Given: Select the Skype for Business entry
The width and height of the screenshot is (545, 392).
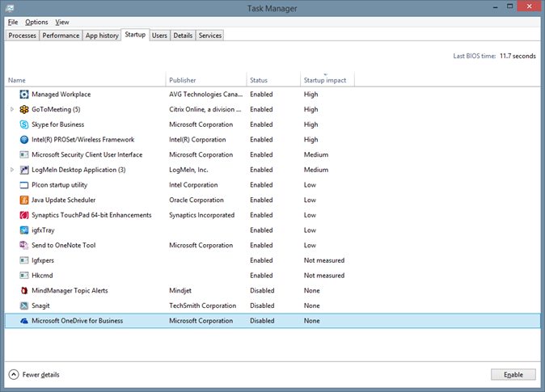Looking at the screenshot, I should (57, 124).
